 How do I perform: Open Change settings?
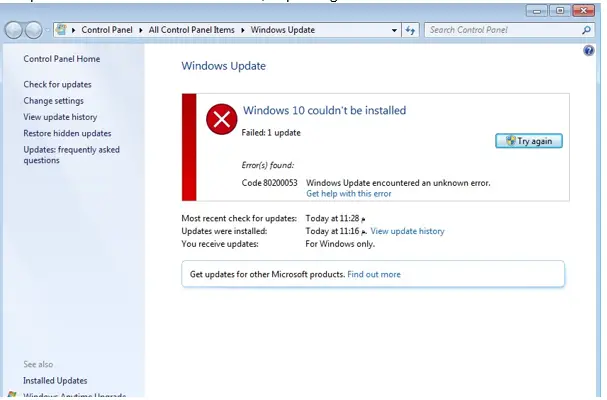click(x=53, y=101)
